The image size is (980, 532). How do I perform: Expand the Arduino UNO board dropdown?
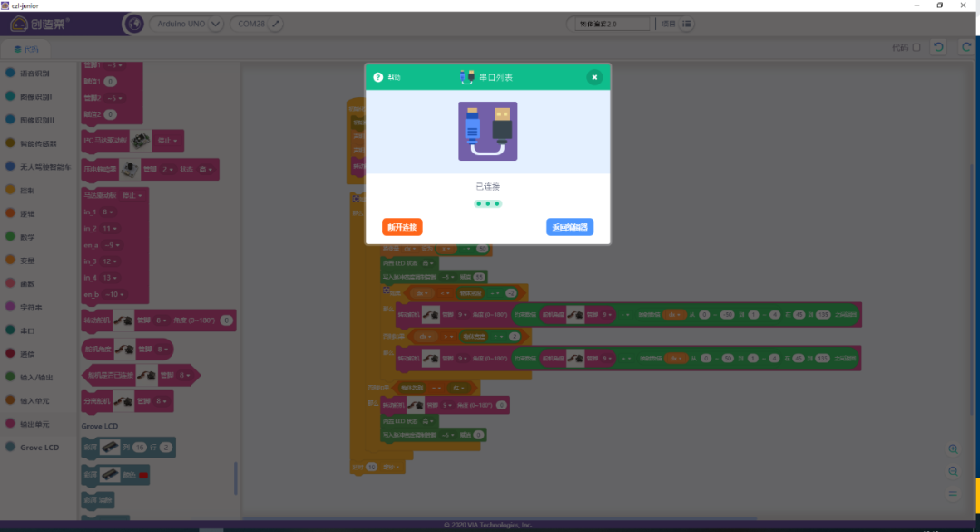point(216,24)
